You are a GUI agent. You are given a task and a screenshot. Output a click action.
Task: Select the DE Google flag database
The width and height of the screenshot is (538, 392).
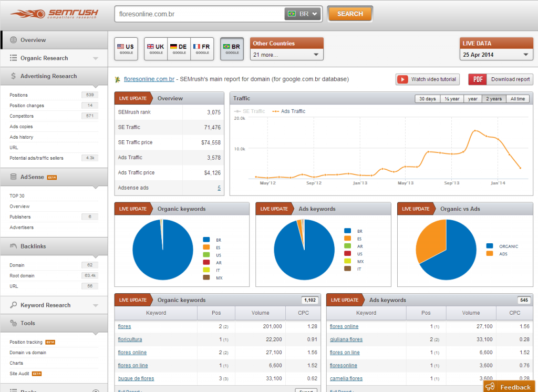click(179, 49)
